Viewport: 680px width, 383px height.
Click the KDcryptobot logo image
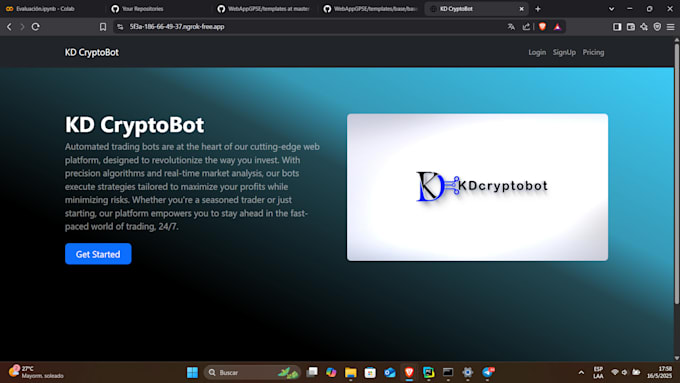pos(477,187)
